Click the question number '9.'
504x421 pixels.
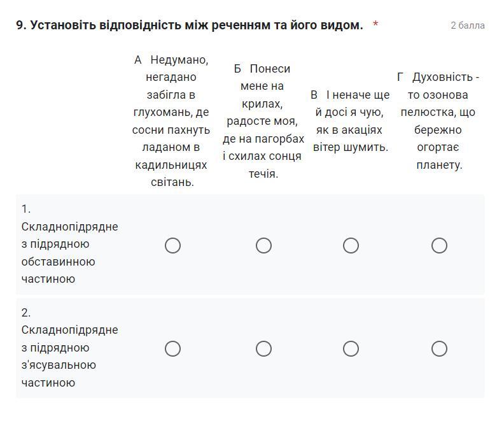[21, 25]
